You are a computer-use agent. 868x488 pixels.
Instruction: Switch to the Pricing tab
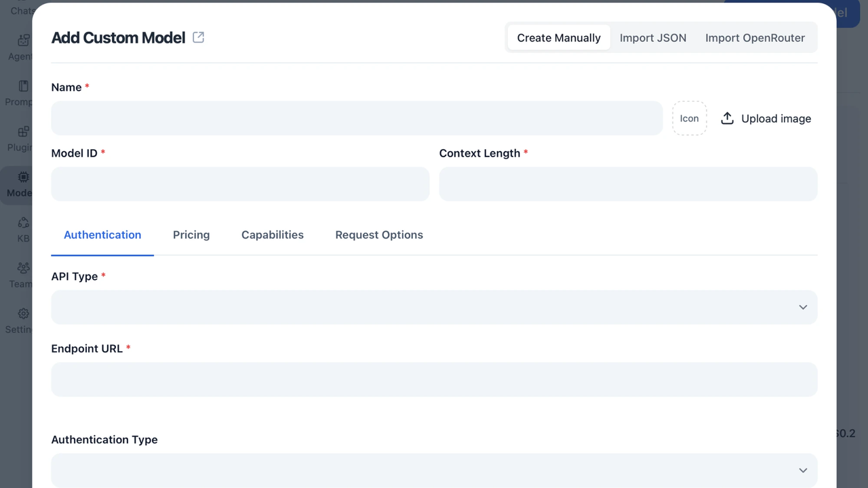(191, 235)
